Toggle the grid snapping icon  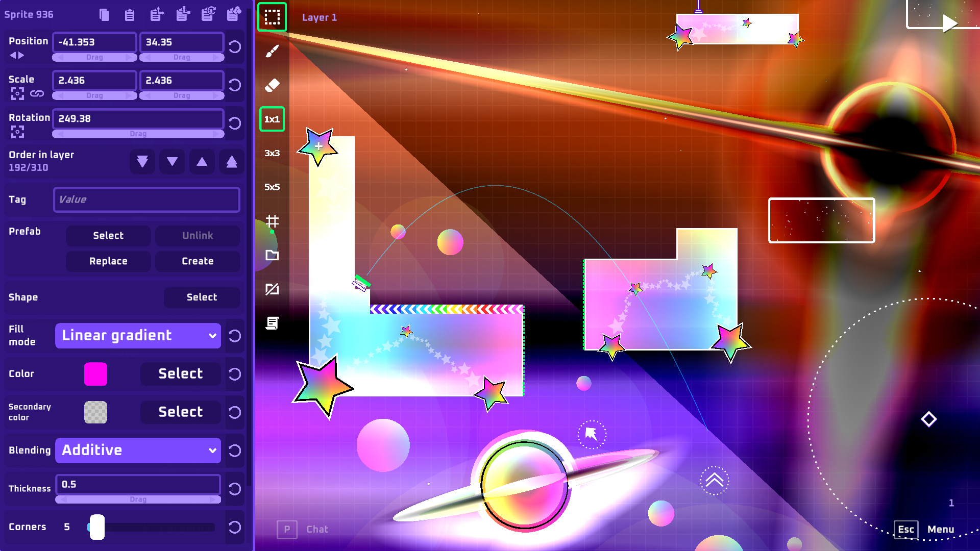pyautogui.click(x=272, y=221)
